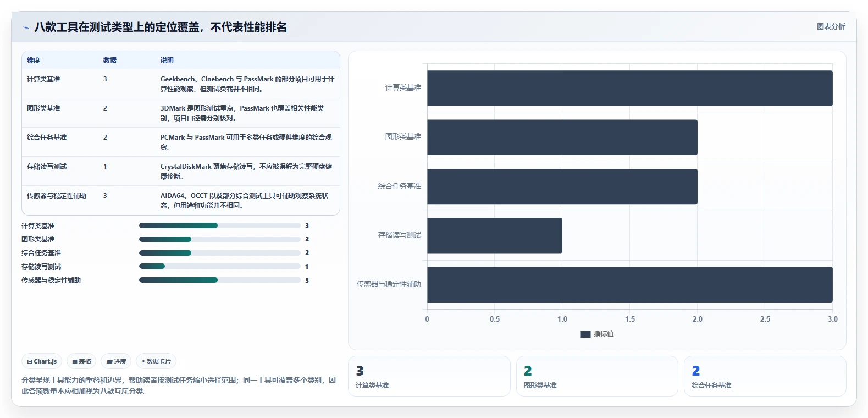
Task: Click the 表格 chip
Action: pyautogui.click(x=81, y=361)
